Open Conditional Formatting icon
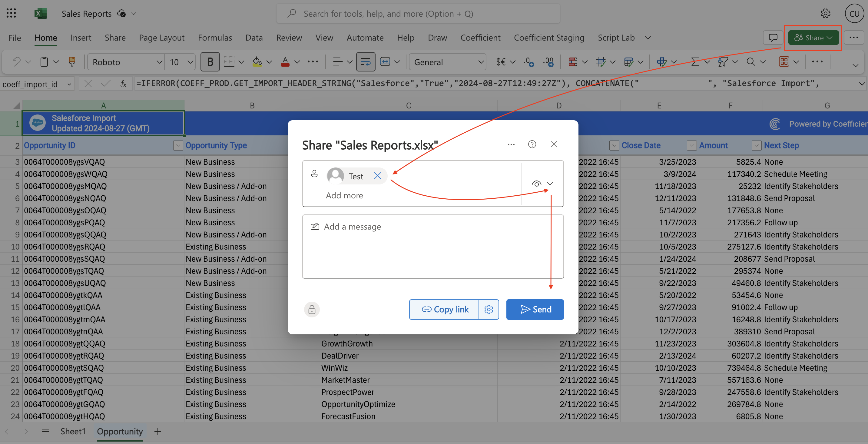Viewport: 868px width, 444px height. (573, 62)
